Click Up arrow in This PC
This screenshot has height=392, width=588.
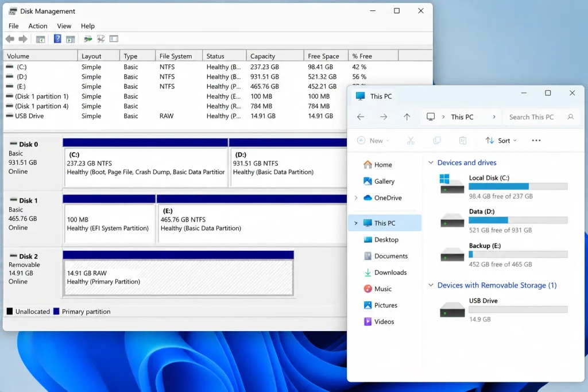(x=407, y=117)
